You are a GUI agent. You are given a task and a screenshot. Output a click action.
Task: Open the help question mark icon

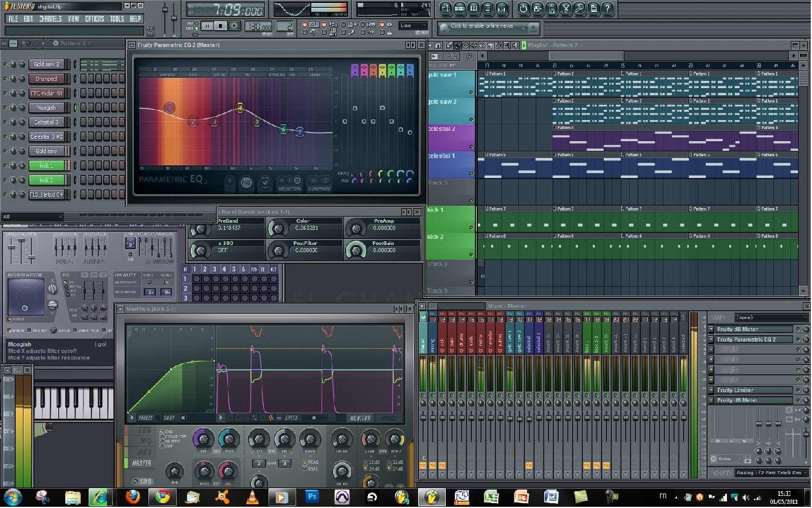tap(607, 8)
